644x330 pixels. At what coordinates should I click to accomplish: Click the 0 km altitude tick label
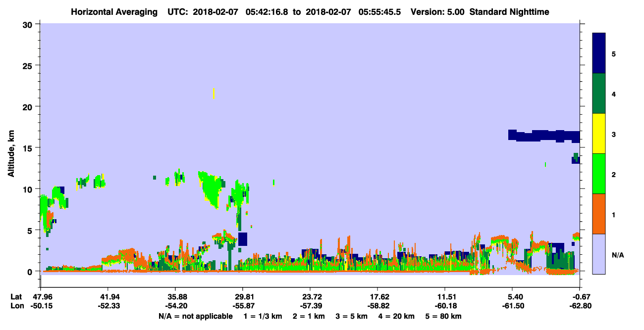pyautogui.click(x=31, y=271)
